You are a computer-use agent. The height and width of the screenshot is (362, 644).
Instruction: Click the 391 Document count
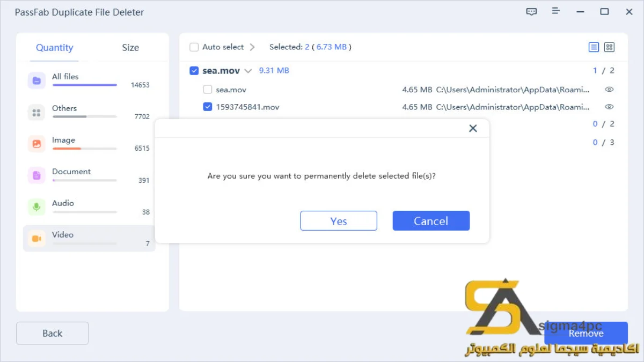click(144, 181)
